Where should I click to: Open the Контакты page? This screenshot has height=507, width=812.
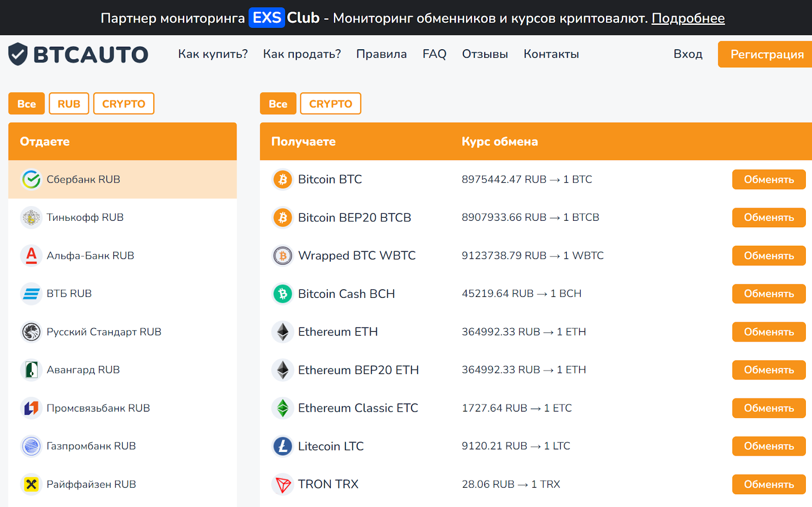pyautogui.click(x=551, y=54)
